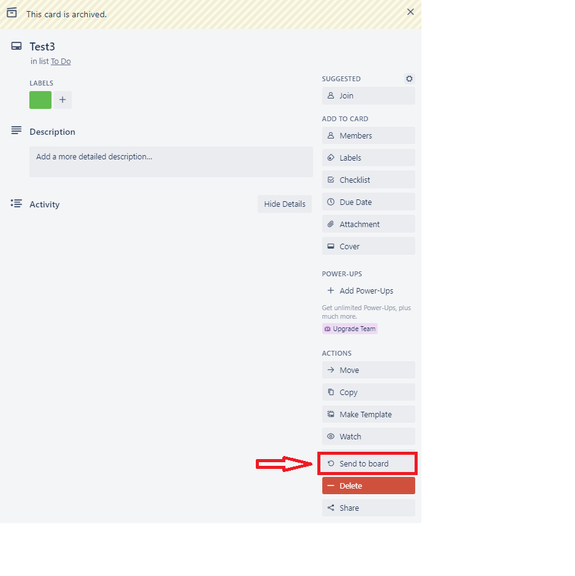Open the Members picker
Screen dimensions: 575x576
pyautogui.click(x=368, y=136)
